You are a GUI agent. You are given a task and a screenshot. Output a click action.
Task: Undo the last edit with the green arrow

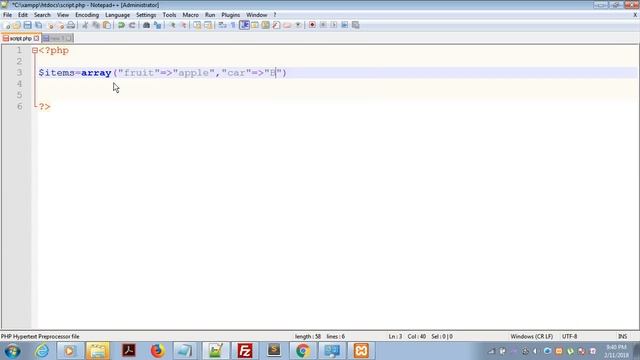pos(121,25)
